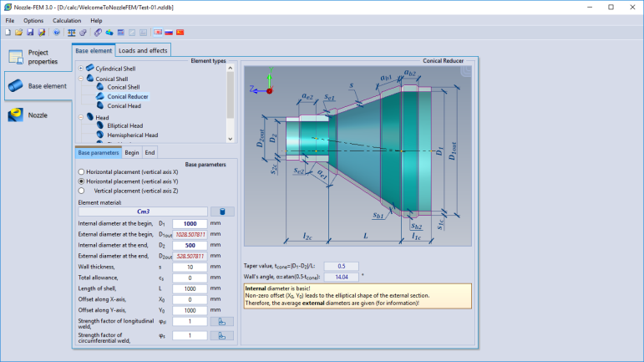
Task: Open the material database cylinder button
Action: coord(222,212)
